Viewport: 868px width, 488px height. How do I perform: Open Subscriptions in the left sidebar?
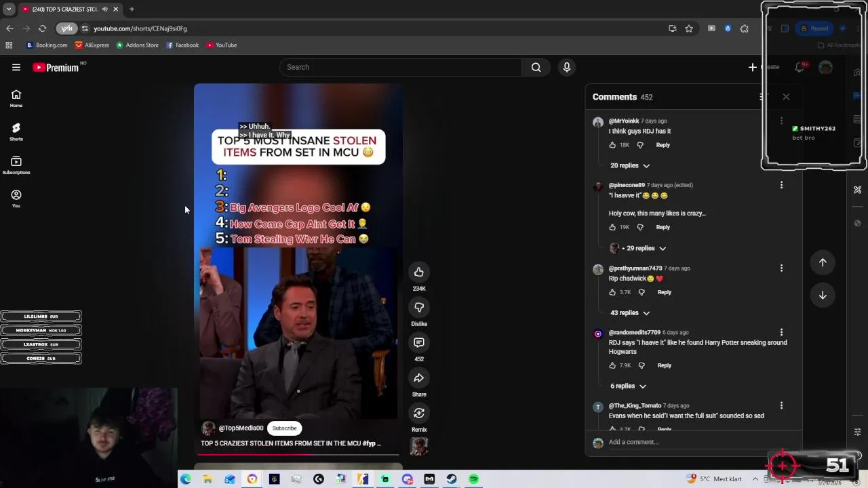16,165
